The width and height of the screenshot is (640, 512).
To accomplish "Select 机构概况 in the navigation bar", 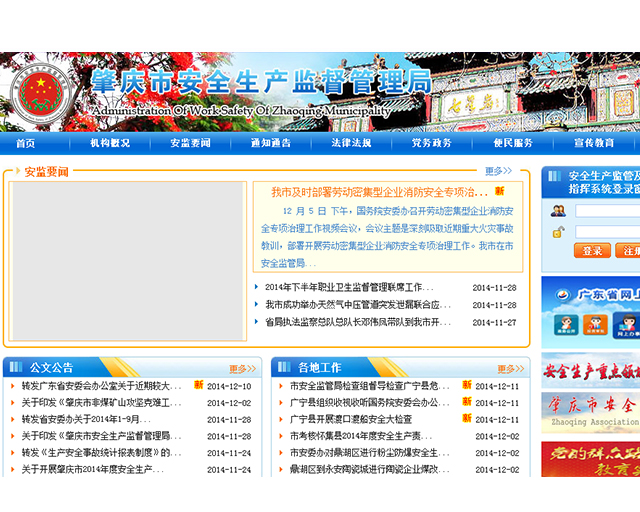I will [x=110, y=143].
